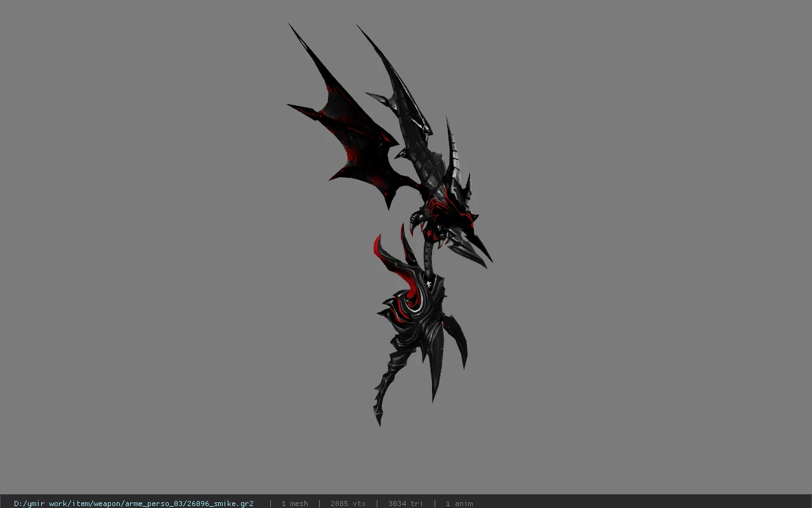Image resolution: width=812 pixels, height=508 pixels.
Task: Click the "1 anim" animation count
Action: (x=459, y=504)
